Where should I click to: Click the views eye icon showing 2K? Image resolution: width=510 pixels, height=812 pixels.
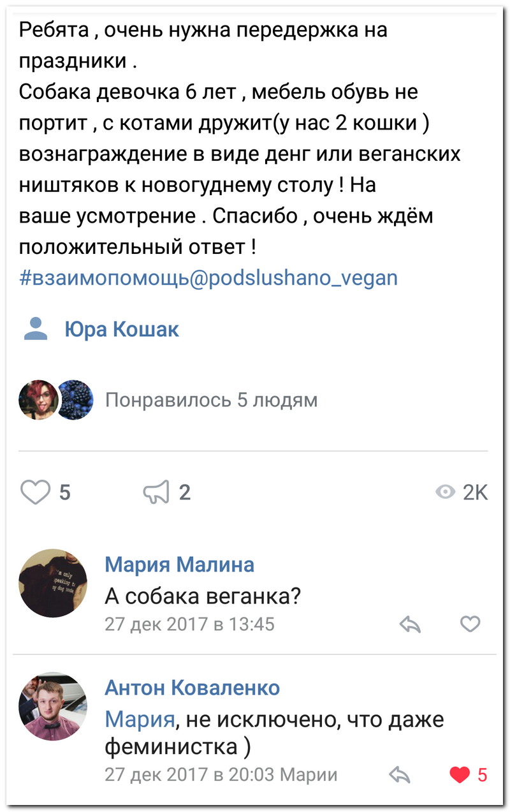445,491
